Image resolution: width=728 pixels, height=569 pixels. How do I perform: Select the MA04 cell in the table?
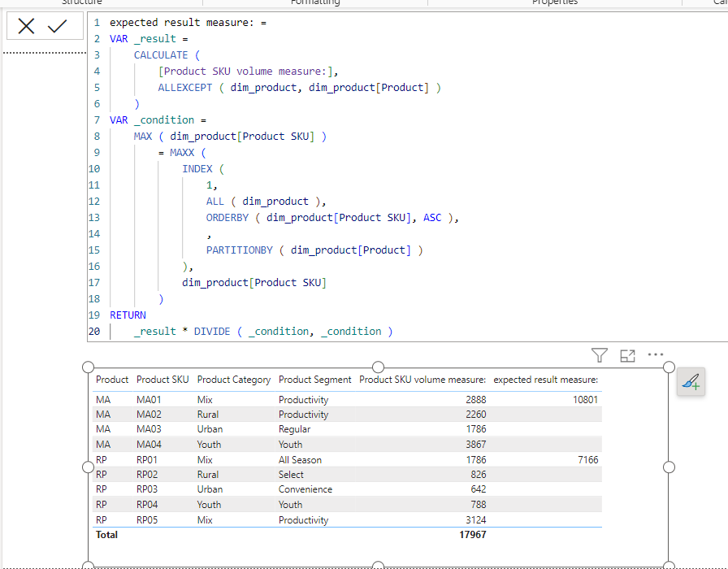point(149,445)
